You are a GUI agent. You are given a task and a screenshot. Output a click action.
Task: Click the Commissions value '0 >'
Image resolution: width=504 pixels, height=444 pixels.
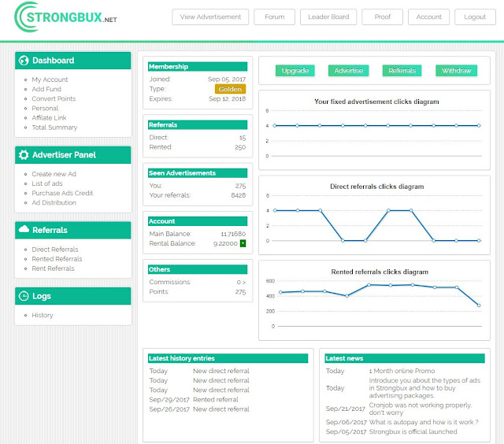pos(242,282)
